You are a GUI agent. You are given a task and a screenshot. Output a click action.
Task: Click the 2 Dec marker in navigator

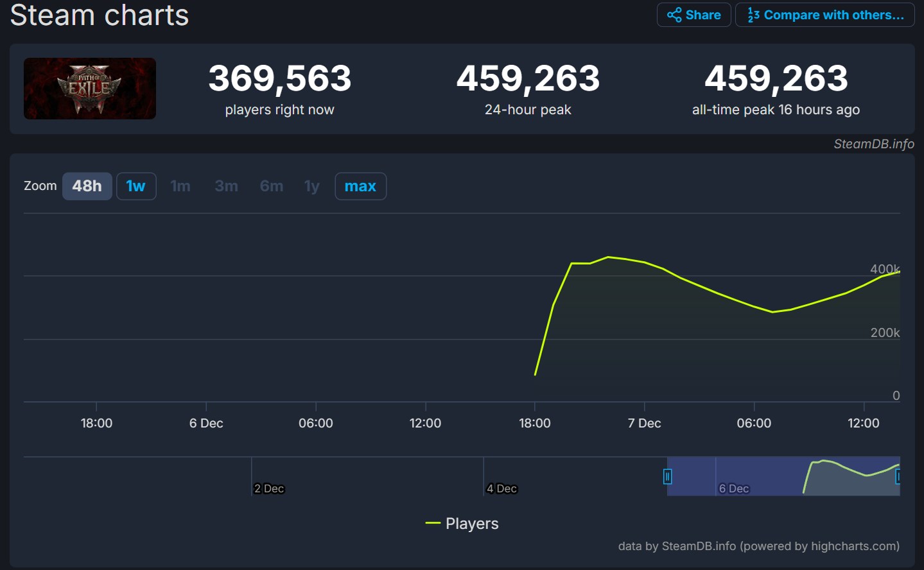pyautogui.click(x=269, y=488)
